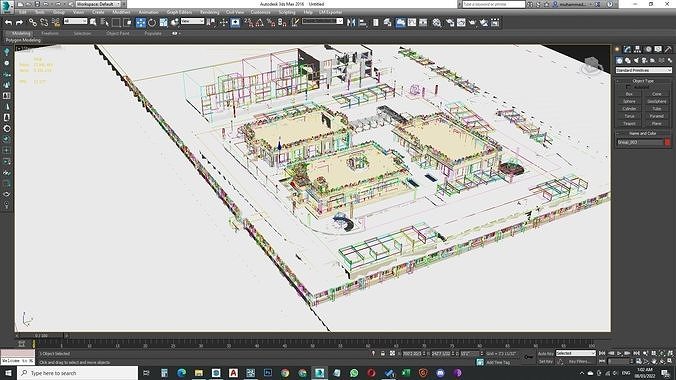This screenshot has width=676, height=380.
Task: Click the Box primitive button
Action: coord(629,94)
